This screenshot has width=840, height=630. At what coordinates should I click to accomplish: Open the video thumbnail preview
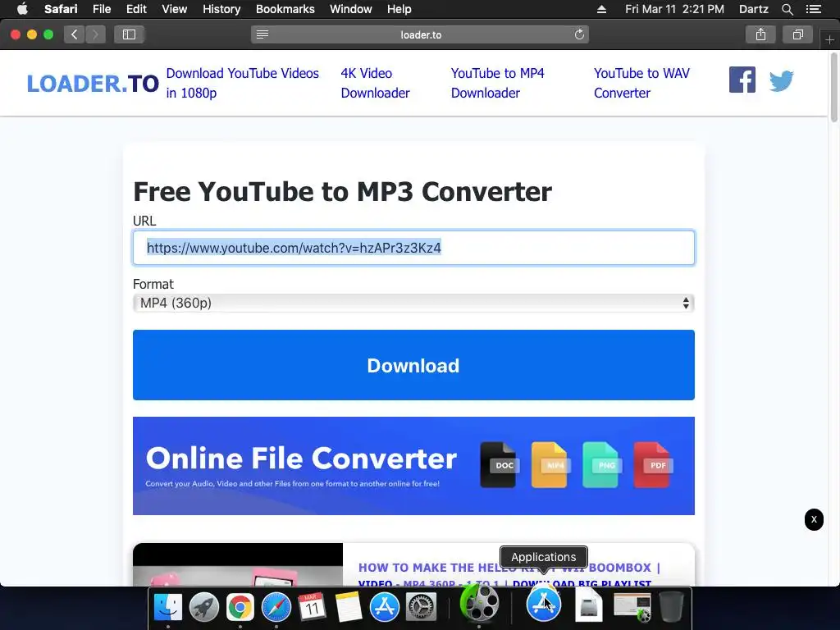(x=238, y=564)
